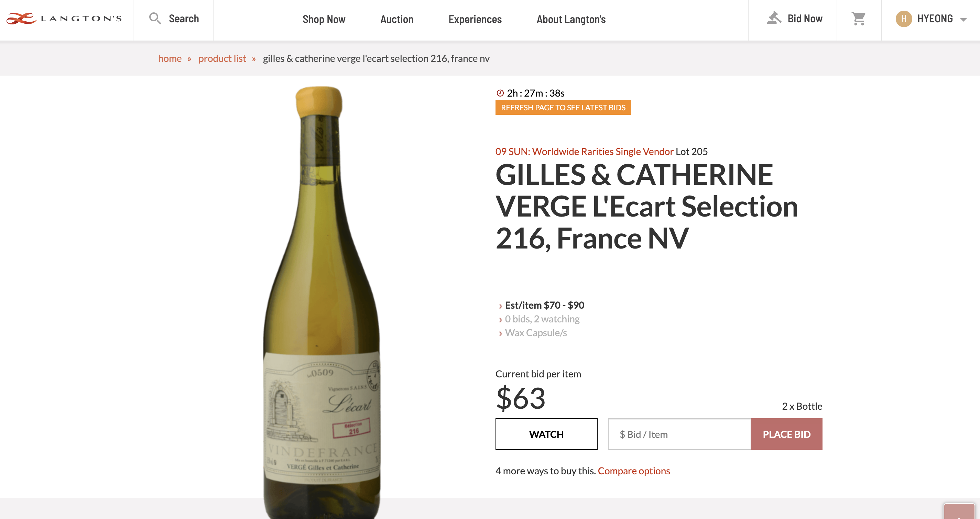Screen dimensions: 980x519
Task: Open the Compare options link
Action: click(x=633, y=471)
